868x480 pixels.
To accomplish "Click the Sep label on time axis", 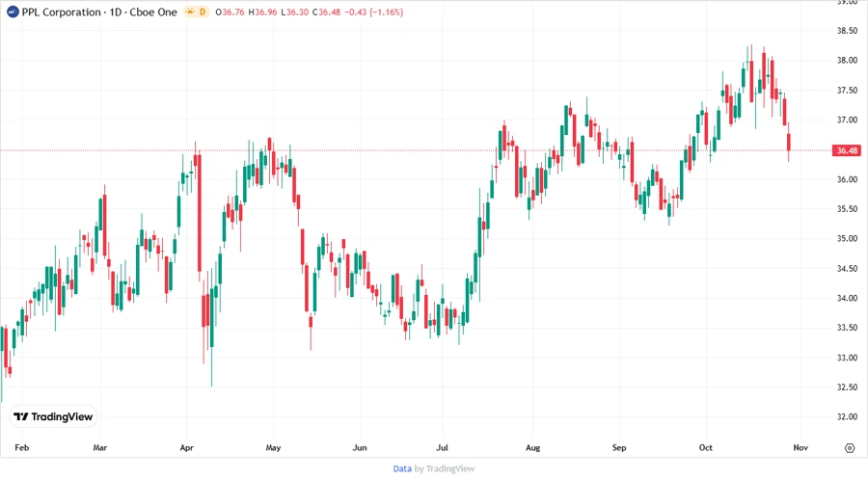I will pyautogui.click(x=619, y=447).
